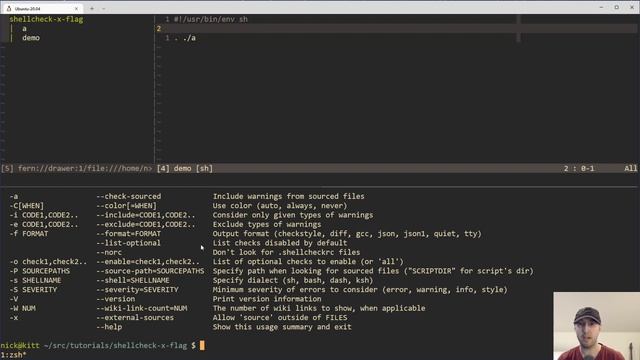Click the prompt path ~/src/tutorials/shellcheck-x-flag
The width and height of the screenshot is (640, 360).
pos(116,345)
